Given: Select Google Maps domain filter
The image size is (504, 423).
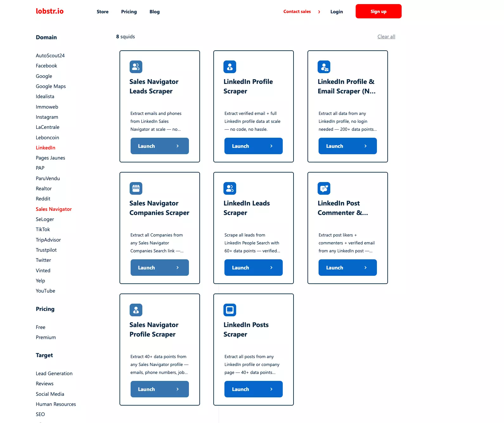Looking at the screenshot, I should pos(51,86).
